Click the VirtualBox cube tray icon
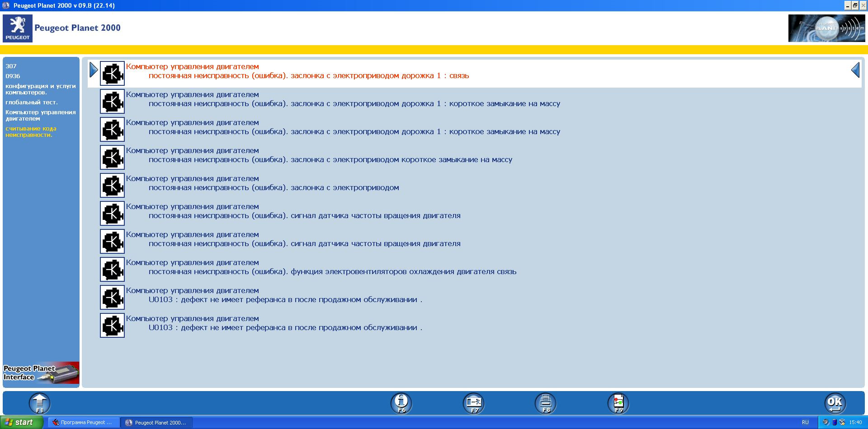 (842, 423)
